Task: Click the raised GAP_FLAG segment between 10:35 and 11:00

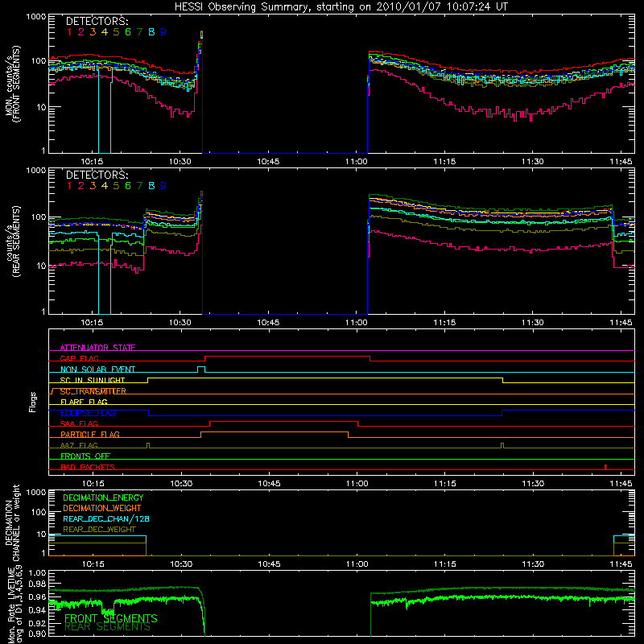Action: tap(287, 357)
